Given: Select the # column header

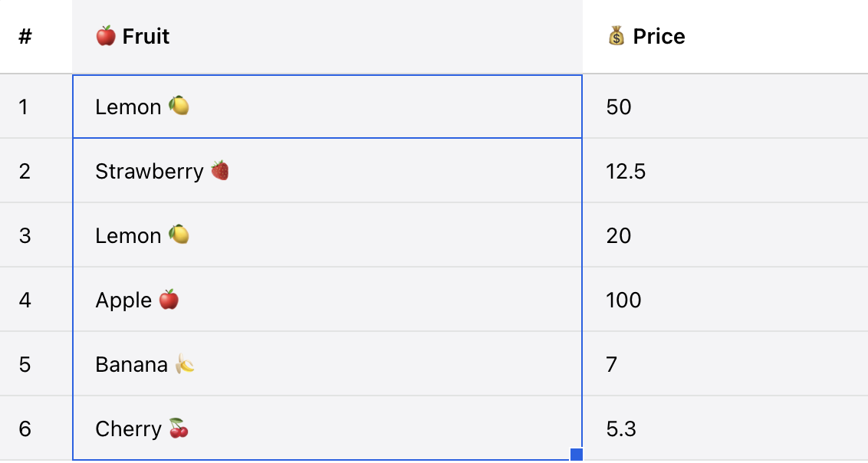Looking at the screenshot, I should (25, 36).
